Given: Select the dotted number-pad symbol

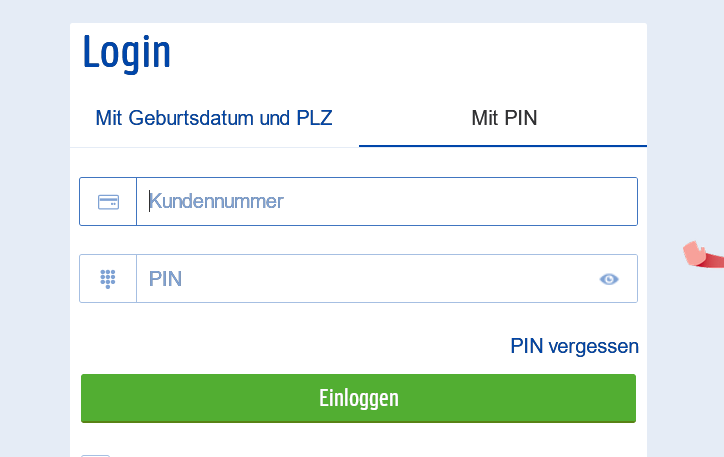Looking at the screenshot, I should 108,279.
